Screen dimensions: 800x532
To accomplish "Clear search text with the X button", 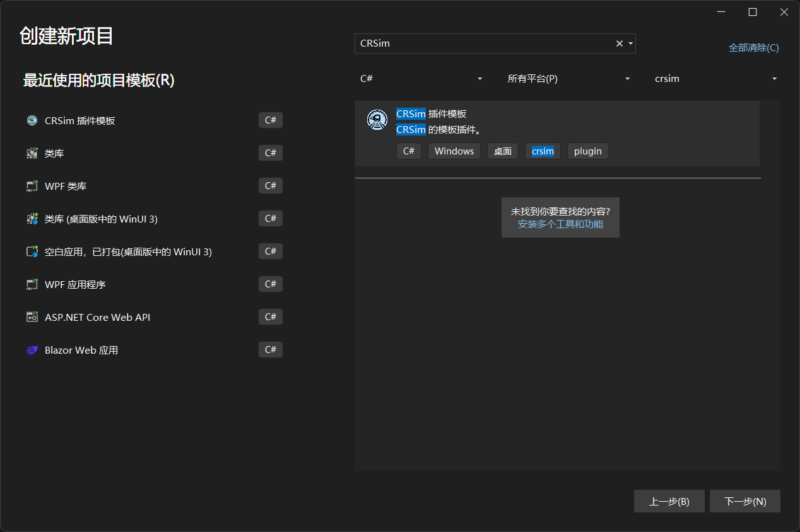I will [x=619, y=43].
